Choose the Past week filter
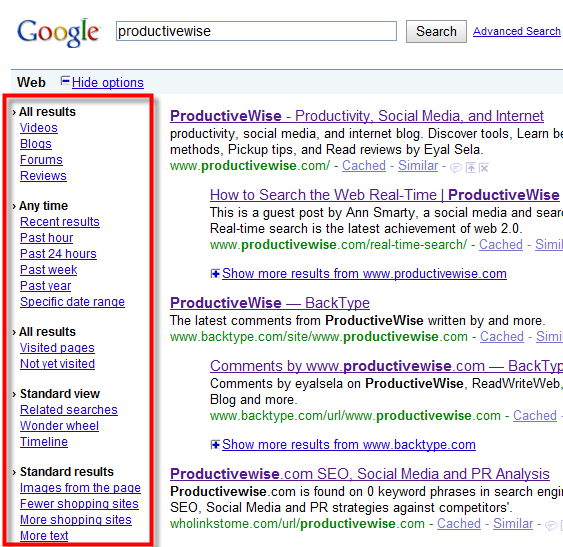 [49, 270]
